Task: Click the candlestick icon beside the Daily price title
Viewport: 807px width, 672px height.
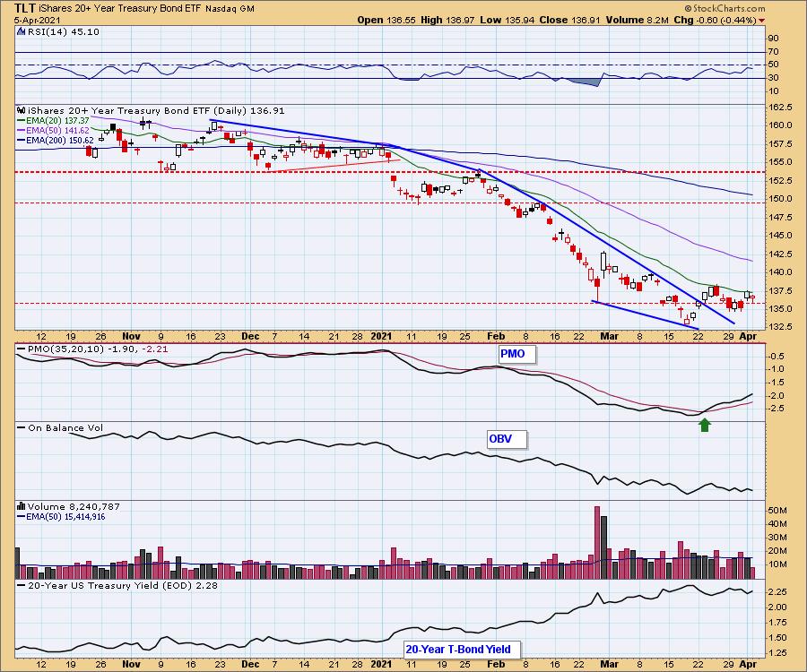Action: click(22, 110)
